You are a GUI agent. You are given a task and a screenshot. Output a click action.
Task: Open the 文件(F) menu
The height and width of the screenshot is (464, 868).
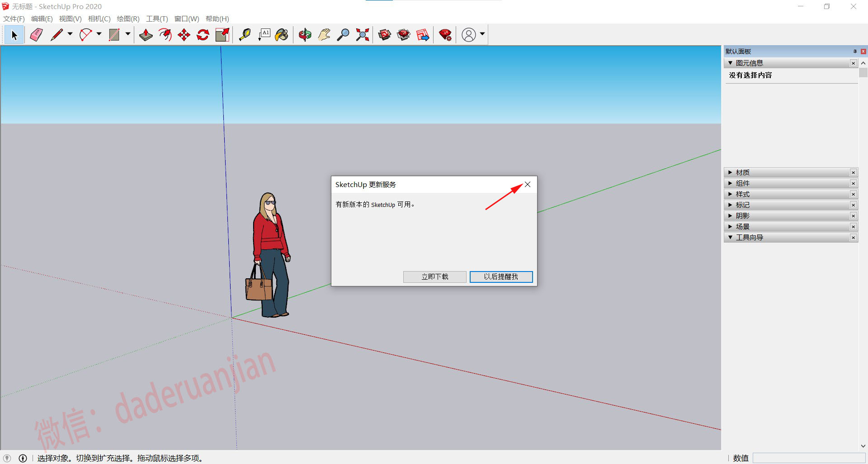coord(14,19)
